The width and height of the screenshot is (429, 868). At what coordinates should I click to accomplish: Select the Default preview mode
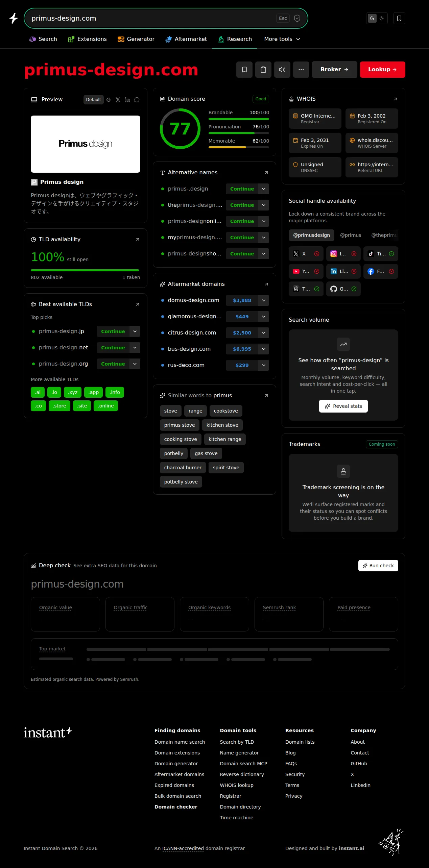coord(93,100)
